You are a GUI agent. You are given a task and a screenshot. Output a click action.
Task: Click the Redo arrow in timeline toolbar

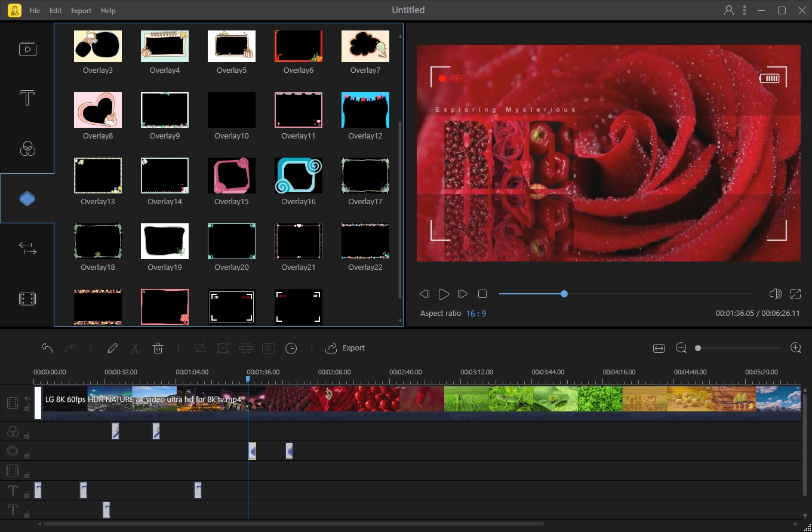coord(70,348)
